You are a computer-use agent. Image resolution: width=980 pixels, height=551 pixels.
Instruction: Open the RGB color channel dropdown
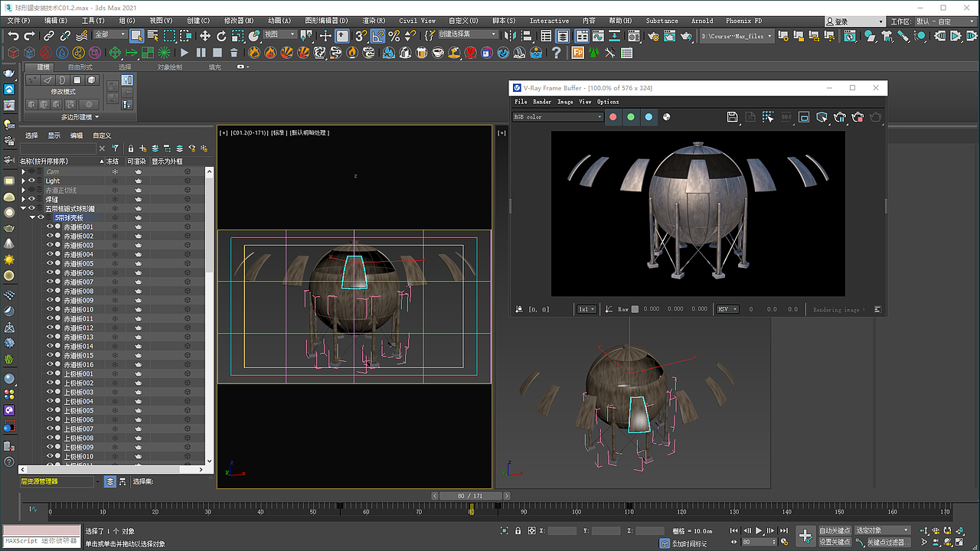pos(558,117)
